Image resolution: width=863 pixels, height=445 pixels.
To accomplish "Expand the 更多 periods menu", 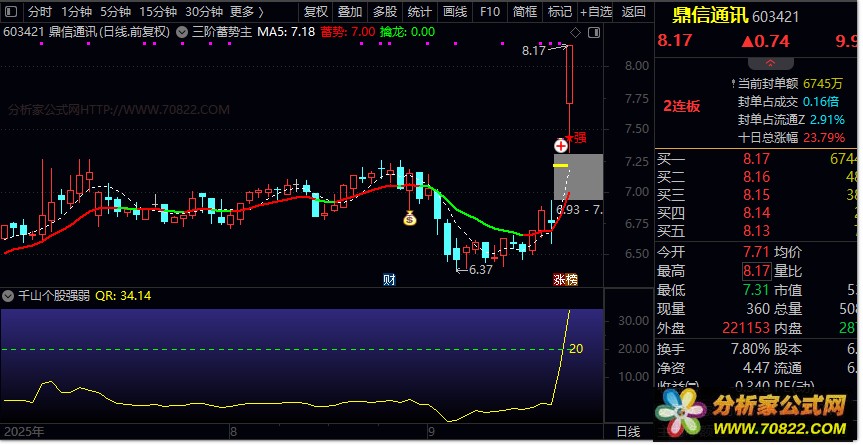I will tap(247, 12).
